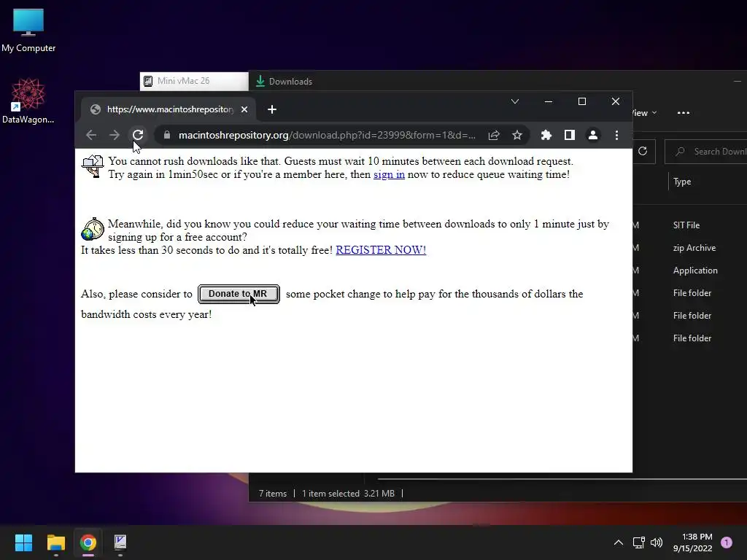Open File Explorer from taskbar
Viewport: 747px width, 560px height.
[x=55, y=542]
